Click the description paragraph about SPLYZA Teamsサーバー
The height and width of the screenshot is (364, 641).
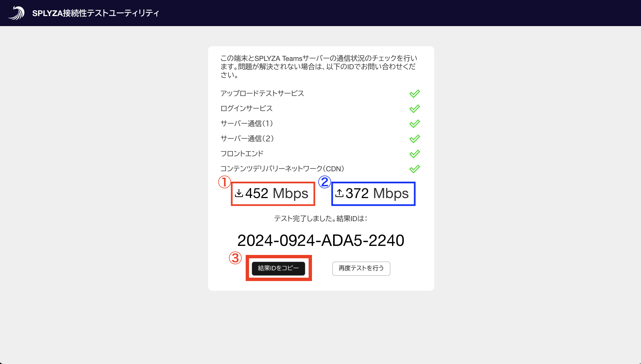[x=319, y=67]
